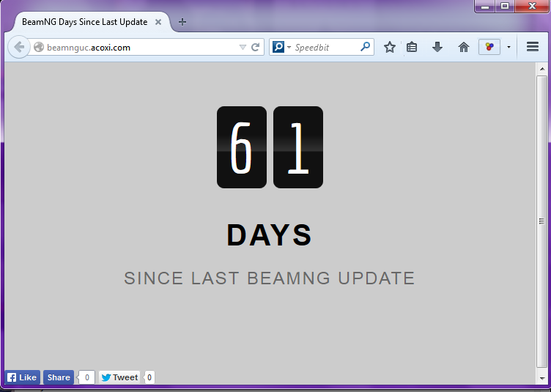Go back with the back arrow button
This screenshot has height=392, width=551.
(19, 47)
